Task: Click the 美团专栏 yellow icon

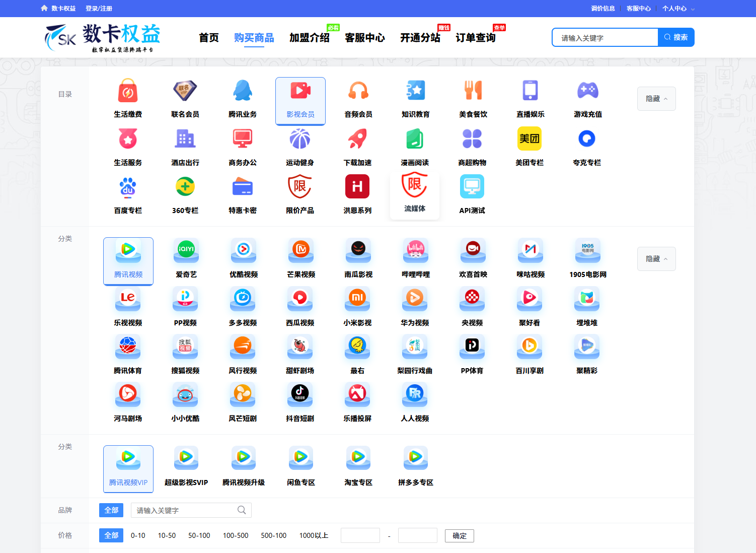Action: pyautogui.click(x=530, y=139)
